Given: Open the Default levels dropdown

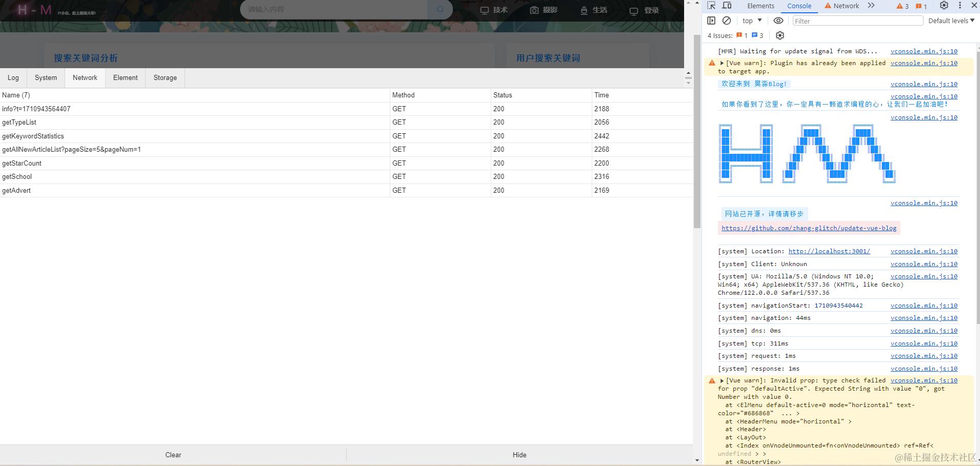Looking at the screenshot, I should pos(951,21).
